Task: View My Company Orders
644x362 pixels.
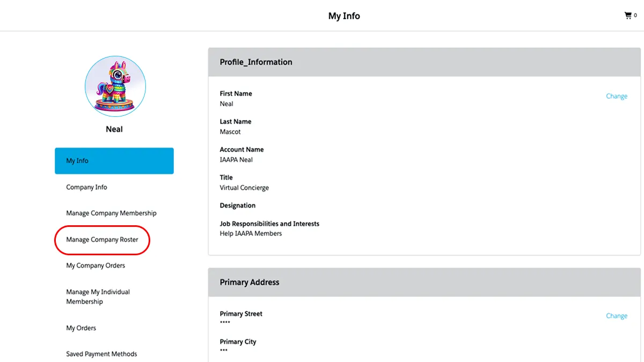Action: point(96,265)
